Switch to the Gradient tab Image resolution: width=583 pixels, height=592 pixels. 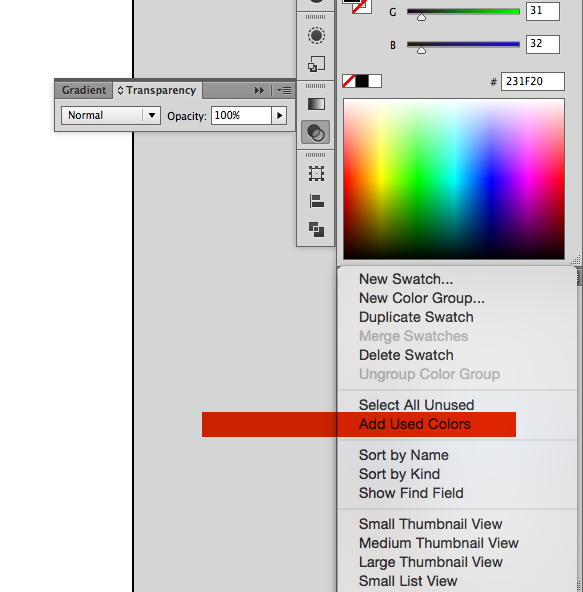tap(84, 90)
